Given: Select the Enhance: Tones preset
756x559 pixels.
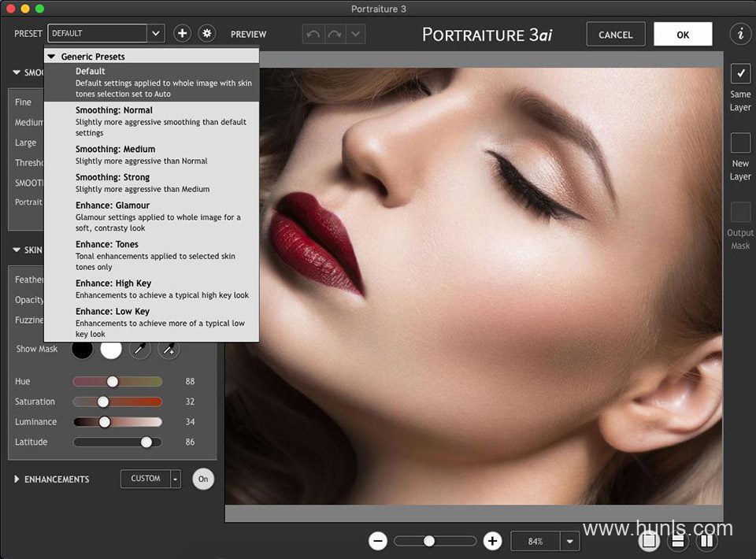Looking at the screenshot, I should pos(151,255).
